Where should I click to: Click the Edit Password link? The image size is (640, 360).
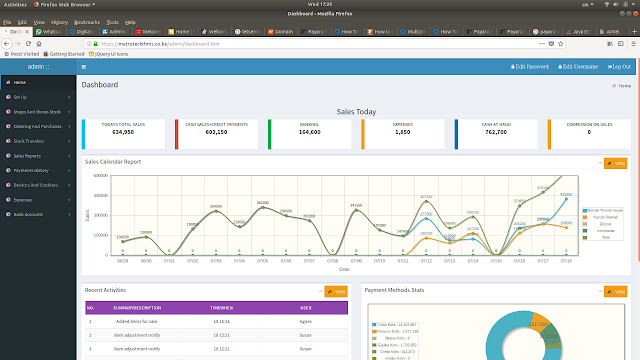tap(530, 67)
